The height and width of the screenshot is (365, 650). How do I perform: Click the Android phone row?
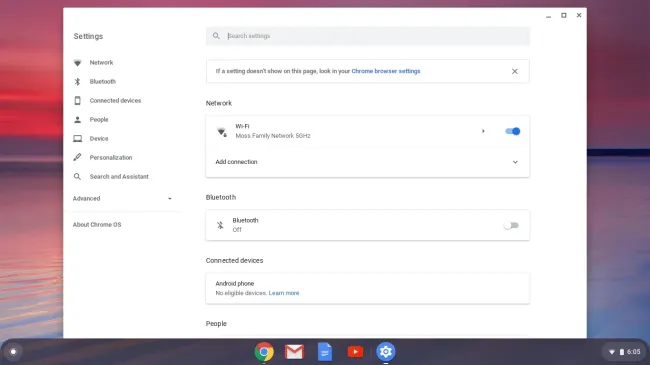pos(368,288)
